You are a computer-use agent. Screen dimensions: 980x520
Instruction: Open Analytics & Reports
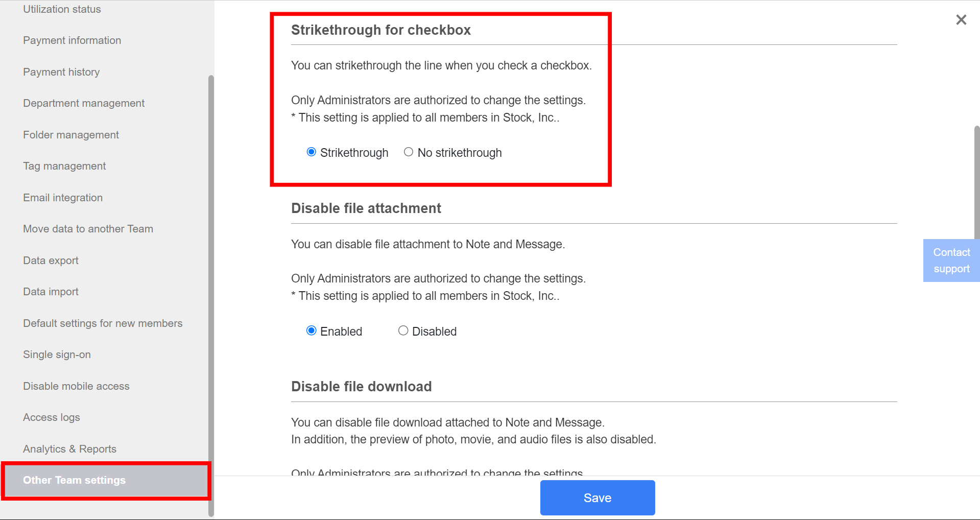tap(69, 448)
